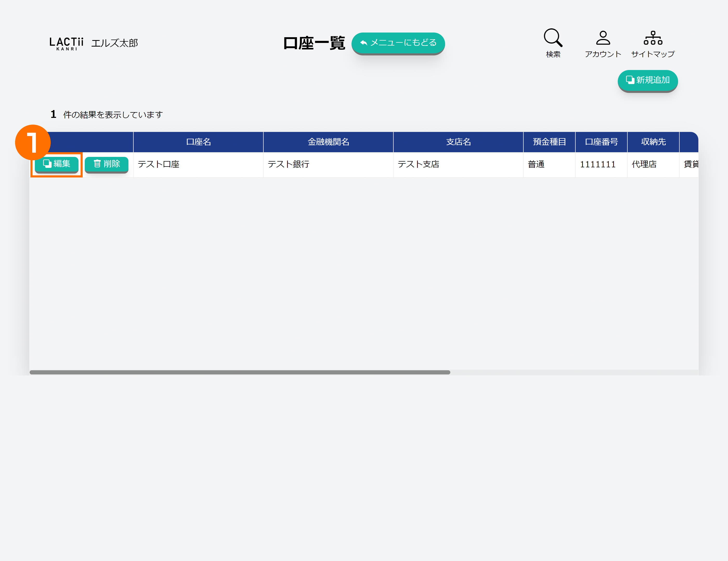728x561 pixels.
Task: Click the 口座名 column header
Action: [198, 142]
